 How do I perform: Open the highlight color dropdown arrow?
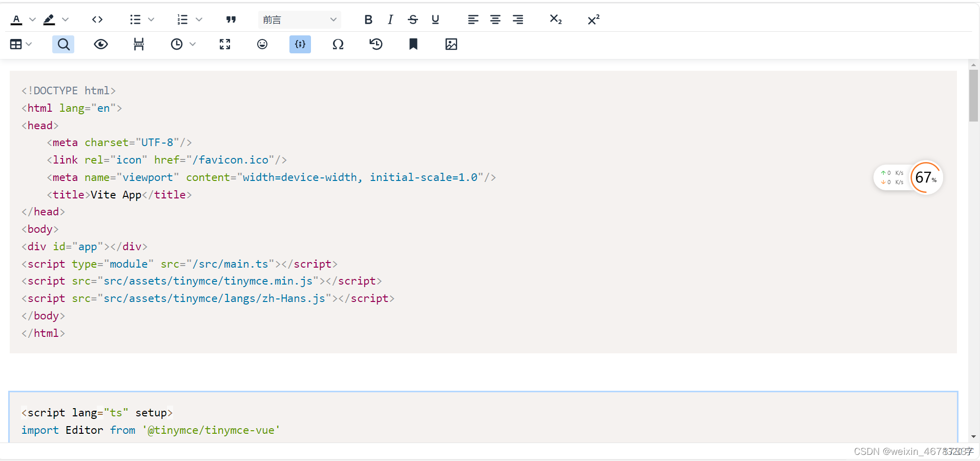coord(65,19)
